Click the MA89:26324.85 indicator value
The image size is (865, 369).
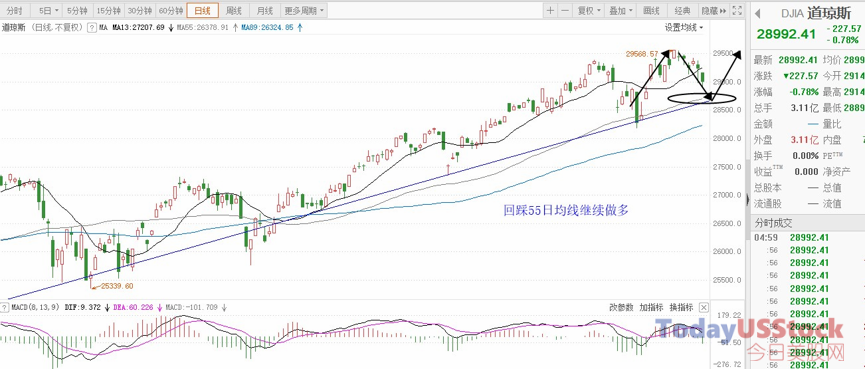pyautogui.click(x=267, y=27)
